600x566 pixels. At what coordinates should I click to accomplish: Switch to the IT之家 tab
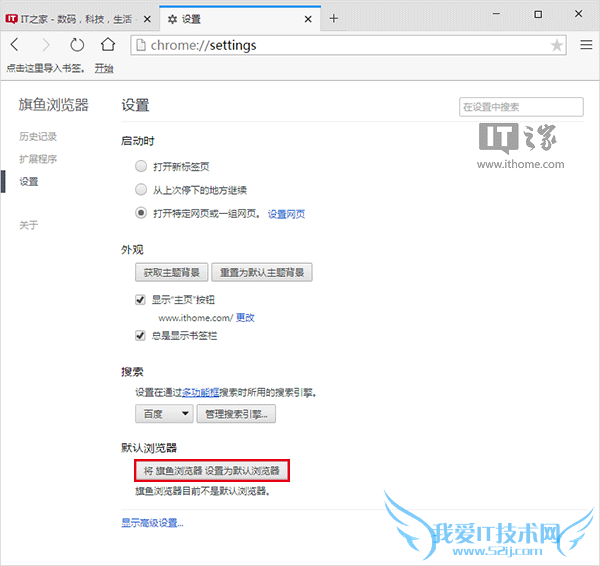(79, 19)
